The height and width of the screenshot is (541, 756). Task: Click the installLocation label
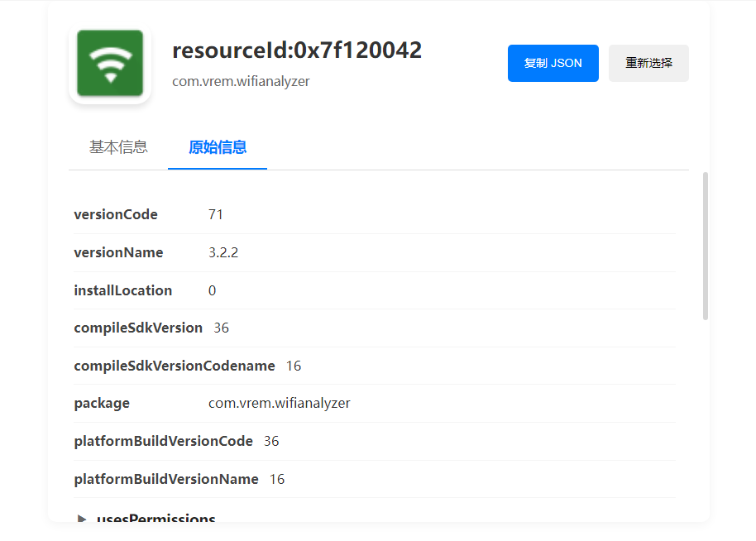click(123, 290)
